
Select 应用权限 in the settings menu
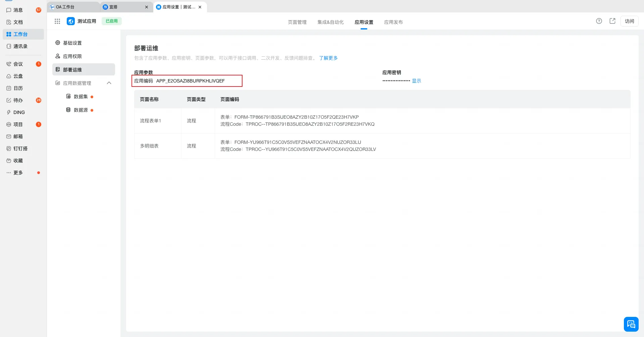[72, 56]
